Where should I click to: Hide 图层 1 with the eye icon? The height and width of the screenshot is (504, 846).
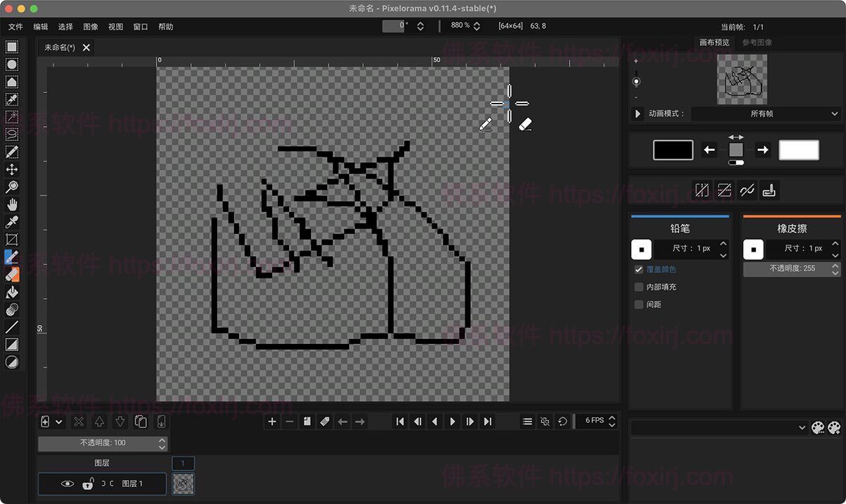click(68, 484)
